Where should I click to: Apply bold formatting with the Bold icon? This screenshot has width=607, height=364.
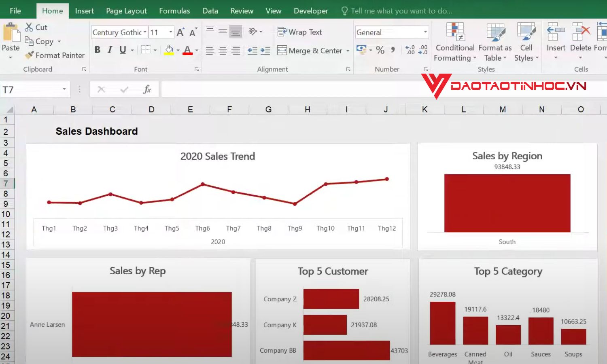97,50
